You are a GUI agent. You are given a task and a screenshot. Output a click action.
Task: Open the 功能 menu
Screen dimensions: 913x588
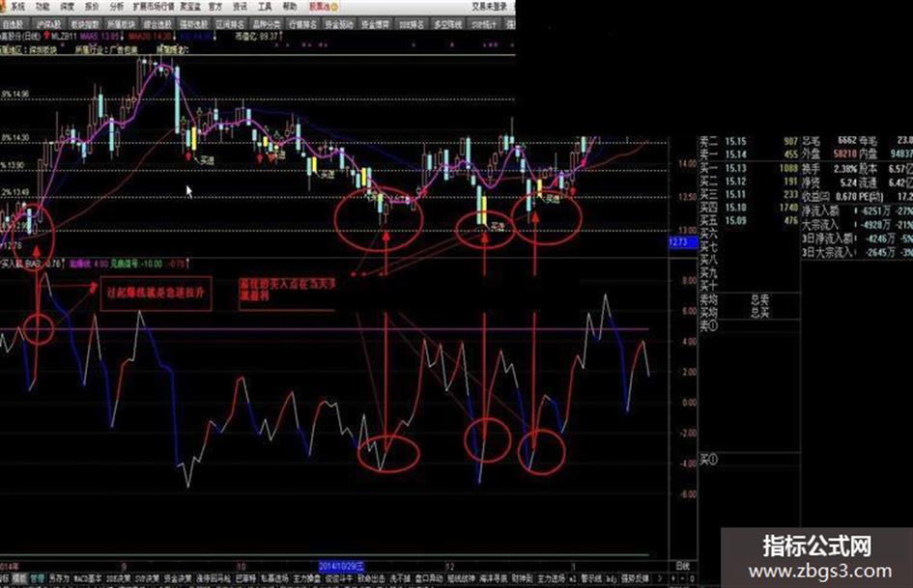(43, 7)
